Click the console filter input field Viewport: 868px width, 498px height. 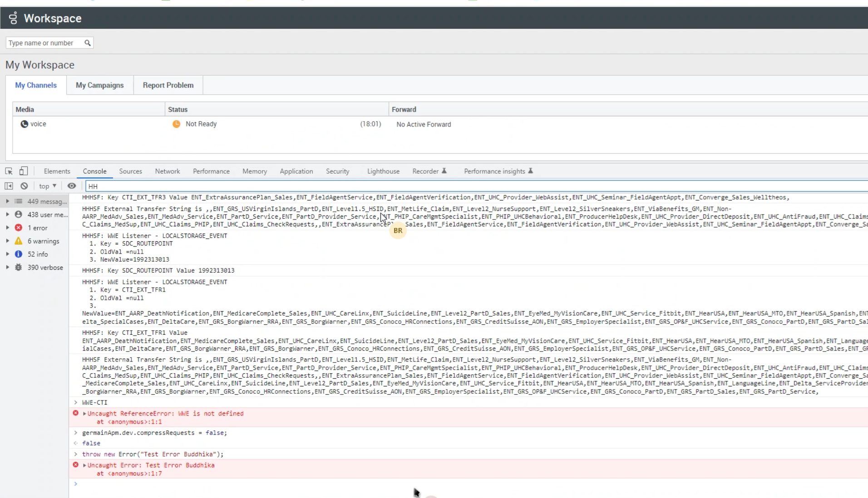(x=454, y=186)
